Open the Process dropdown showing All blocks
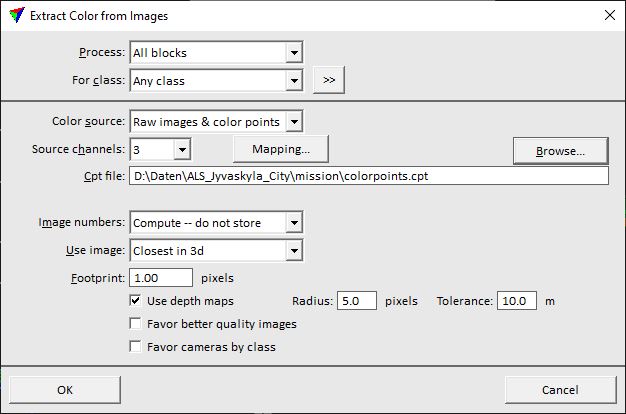The image size is (626, 414). pos(216,52)
